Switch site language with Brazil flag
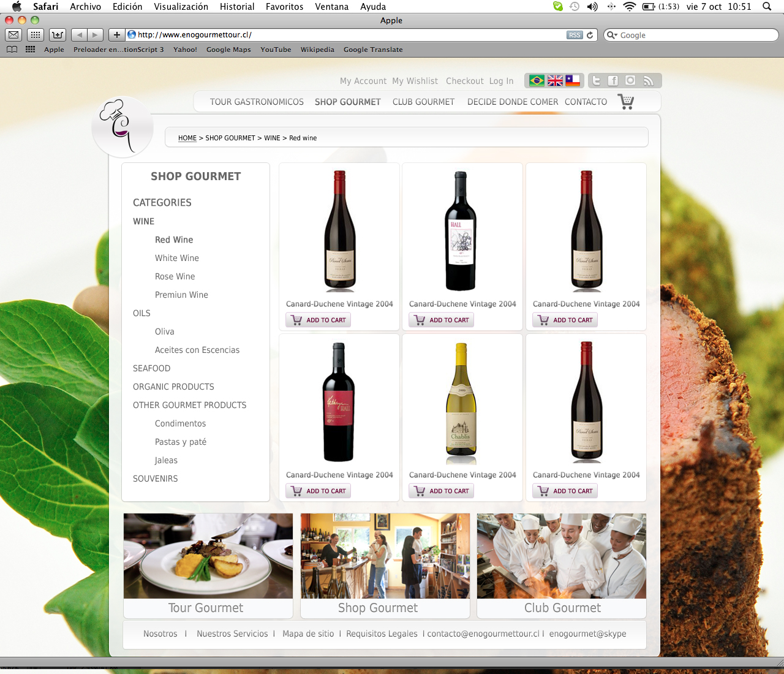This screenshot has height=674, width=784. (x=537, y=80)
